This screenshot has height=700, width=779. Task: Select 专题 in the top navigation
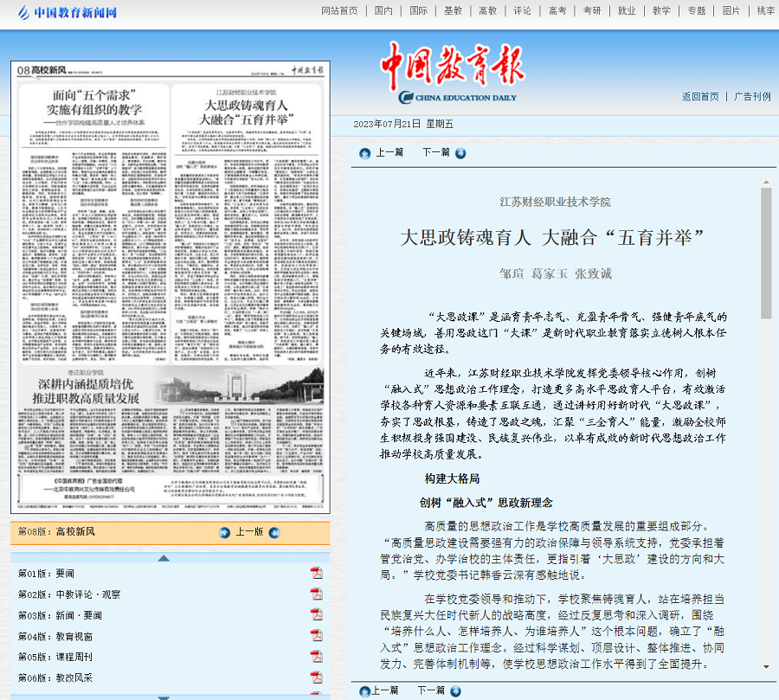pos(697,11)
